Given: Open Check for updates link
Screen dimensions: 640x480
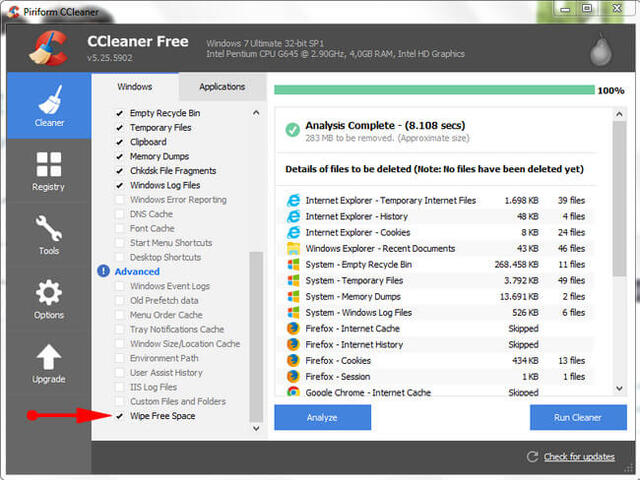Looking at the screenshot, I should click(579, 457).
